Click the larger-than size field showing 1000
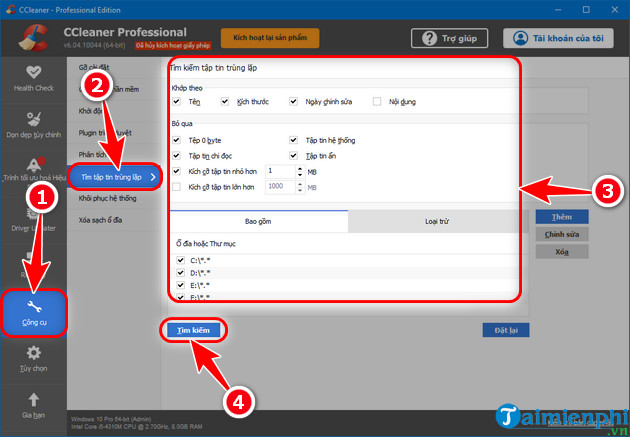 [x=281, y=187]
